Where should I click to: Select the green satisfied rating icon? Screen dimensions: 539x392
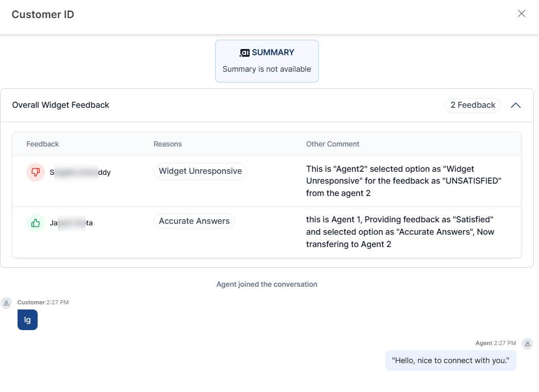(35, 222)
